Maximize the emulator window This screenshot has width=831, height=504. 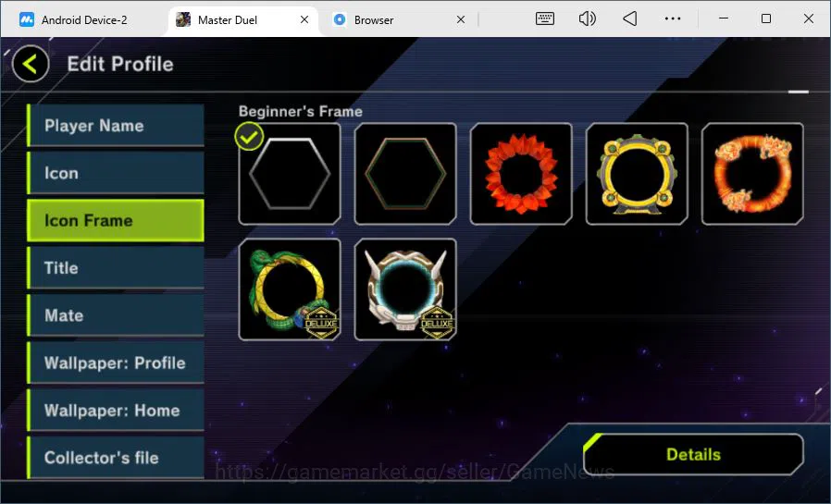coord(766,18)
